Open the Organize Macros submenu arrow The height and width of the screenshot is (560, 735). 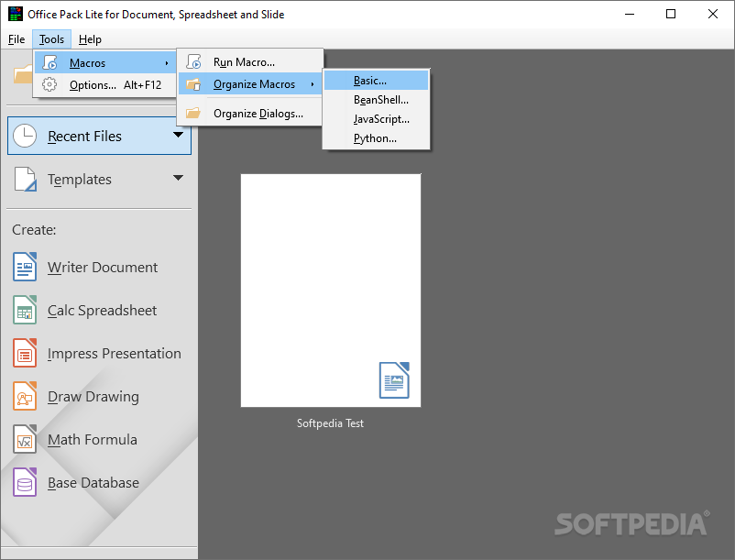point(313,84)
